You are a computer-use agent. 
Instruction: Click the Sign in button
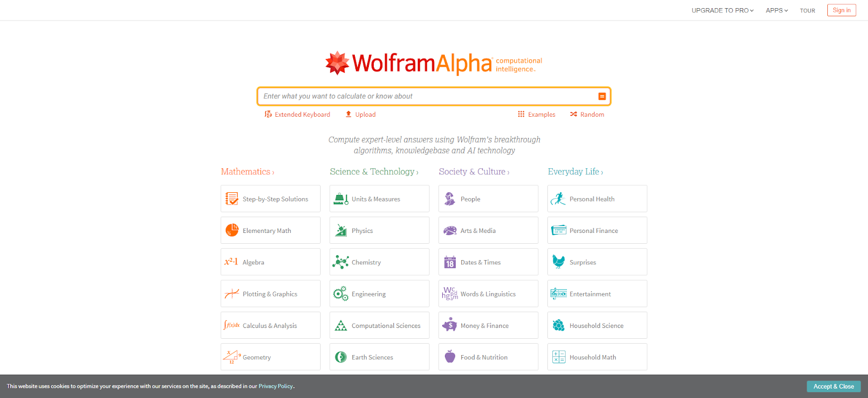841,10
